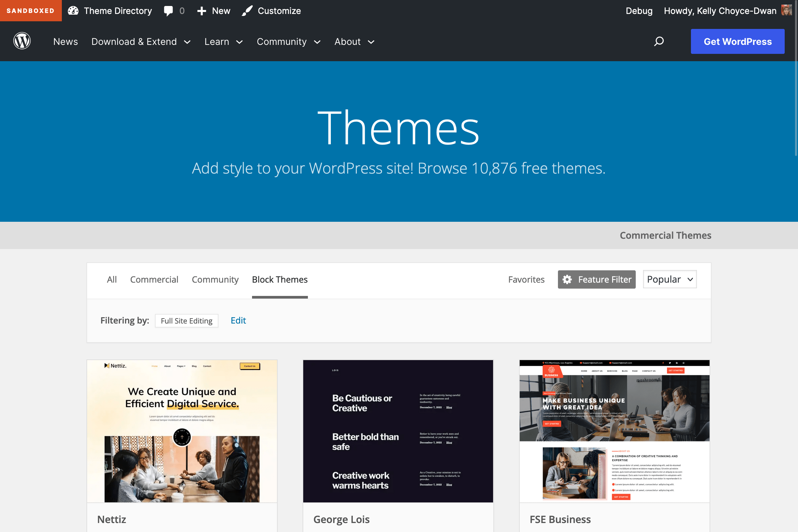Expand the About menu
The width and height of the screenshot is (798, 532).
pyautogui.click(x=354, y=42)
